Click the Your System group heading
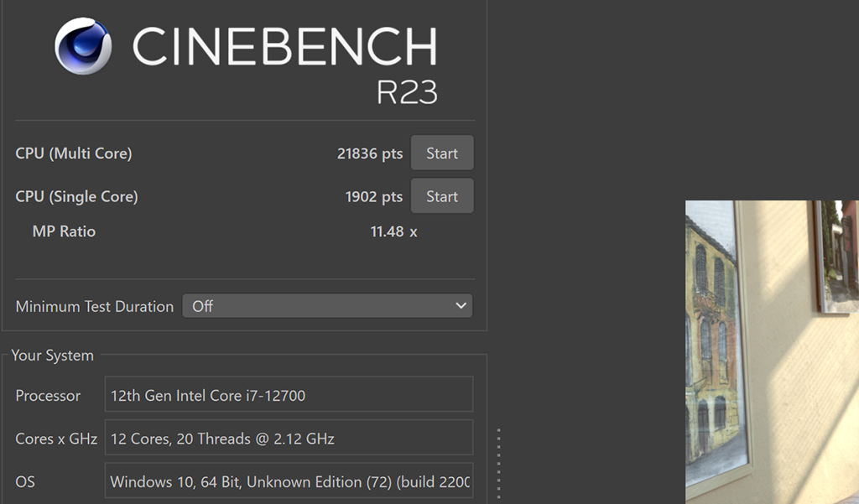The height and width of the screenshot is (504, 859). [53, 356]
